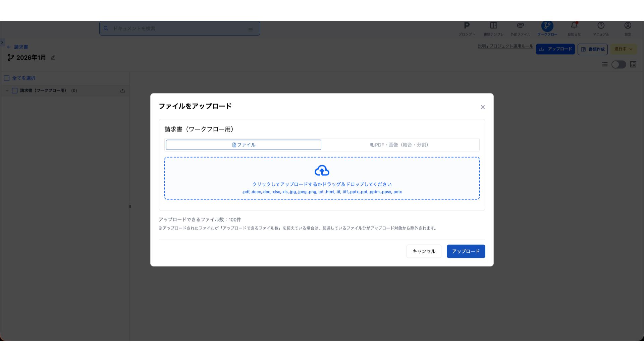Open the Prompt page icon

click(x=467, y=26)
